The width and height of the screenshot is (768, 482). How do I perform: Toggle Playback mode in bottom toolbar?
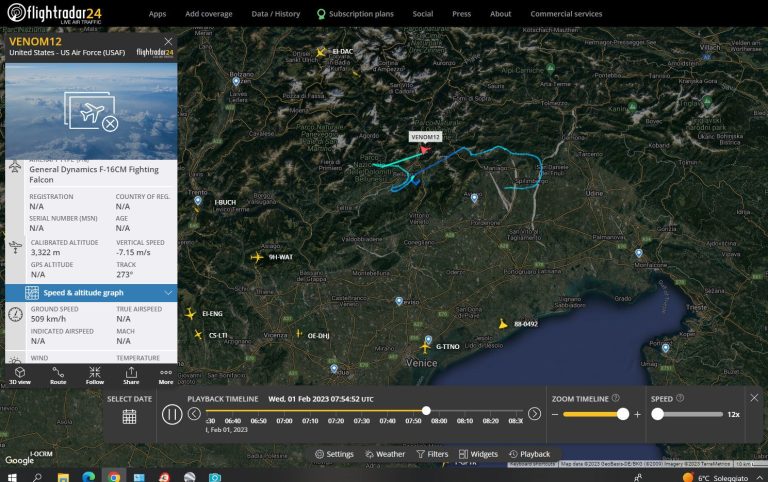pos(529,454)
